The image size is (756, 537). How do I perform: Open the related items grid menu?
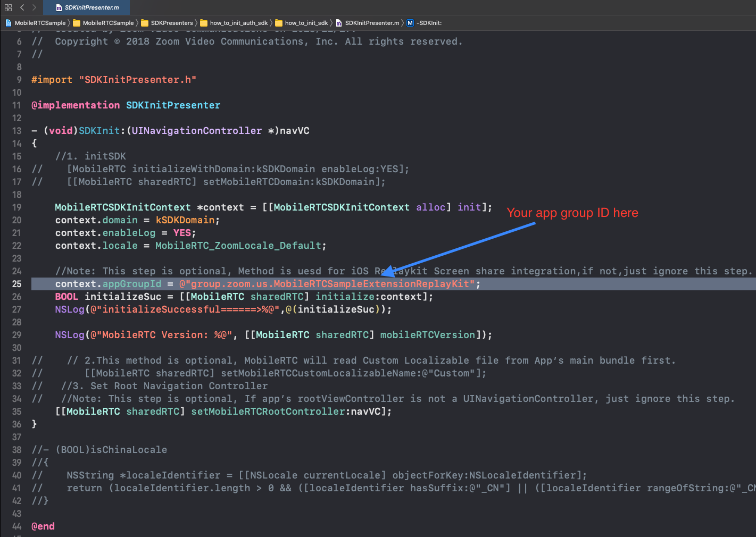point(8,7)
